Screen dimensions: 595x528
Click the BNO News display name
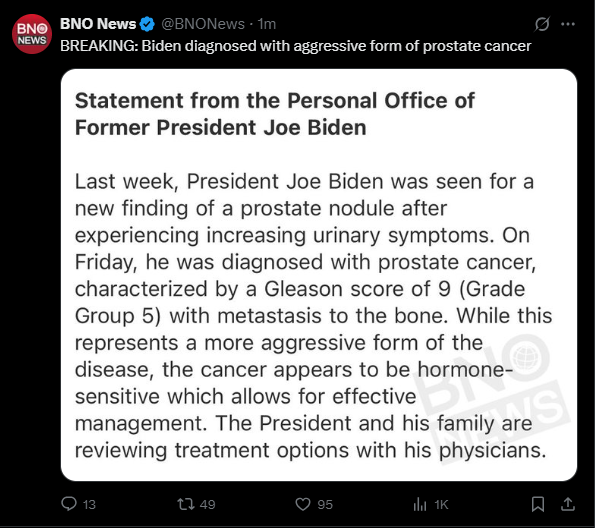pyautogui.click(x=98, y=24)
